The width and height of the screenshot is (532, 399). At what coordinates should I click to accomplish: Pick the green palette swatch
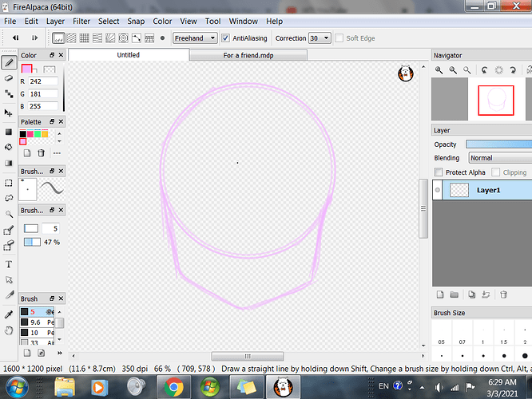pyautogui.click(x=38, y=133)
